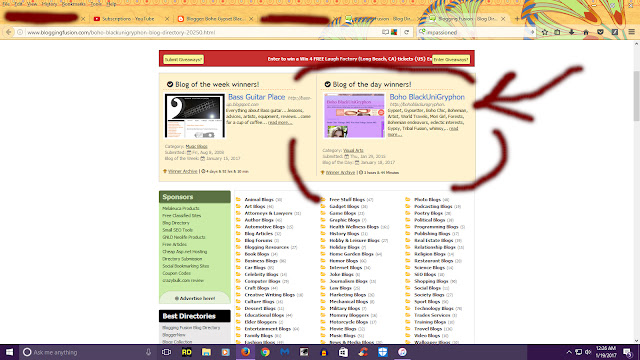Open the Boho BlackUniGryphon blog link
The width and height of the screenshot is (640, 360).
(427, 97)
